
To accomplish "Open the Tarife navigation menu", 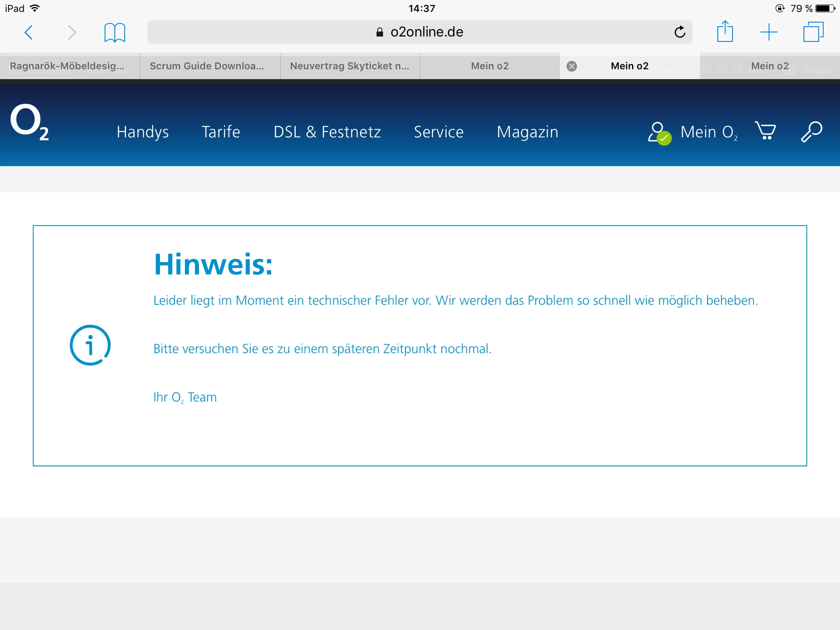I will 221,132.
